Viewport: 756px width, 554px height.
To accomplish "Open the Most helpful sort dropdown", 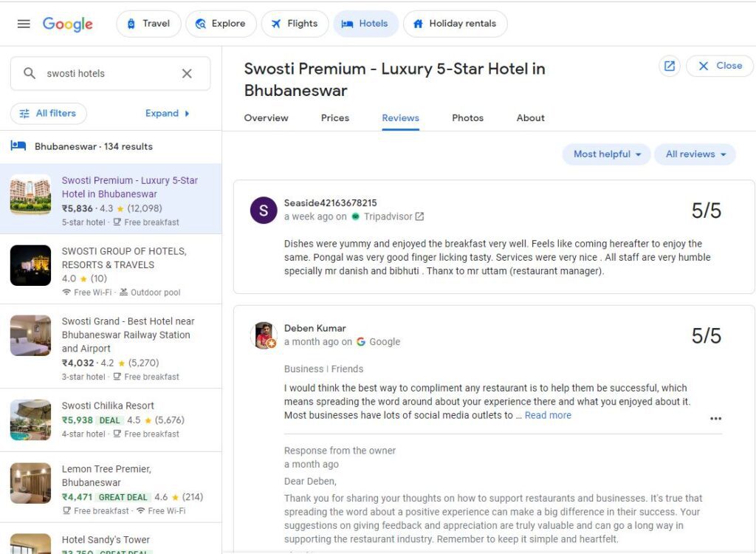I will pyautogui.click(x=607, y=154).
